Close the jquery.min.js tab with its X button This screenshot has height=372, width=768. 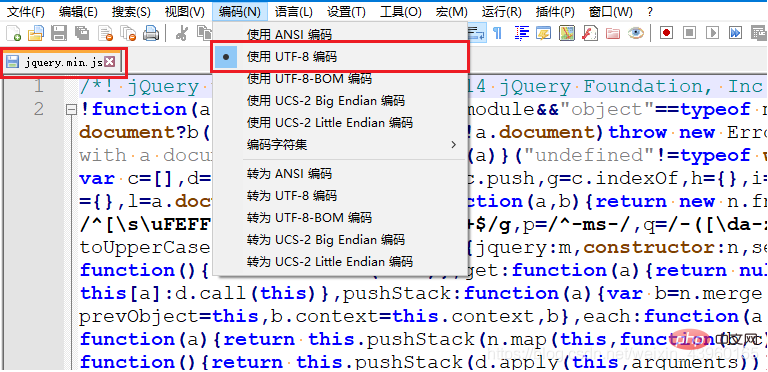[110, 62]
